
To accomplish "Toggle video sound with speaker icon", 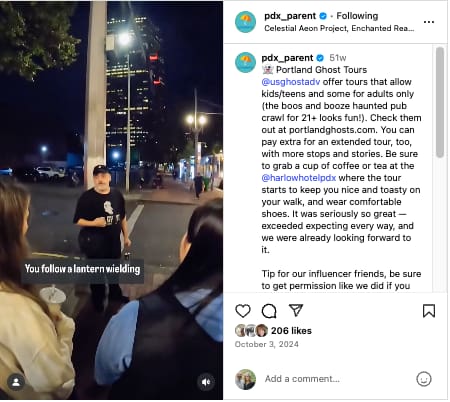I will [206, 382].
